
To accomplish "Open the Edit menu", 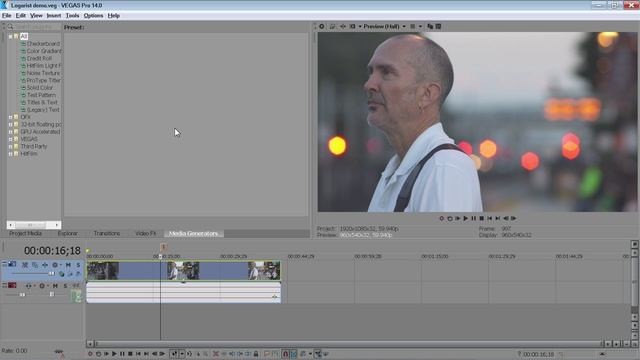I will pos(20,16).
